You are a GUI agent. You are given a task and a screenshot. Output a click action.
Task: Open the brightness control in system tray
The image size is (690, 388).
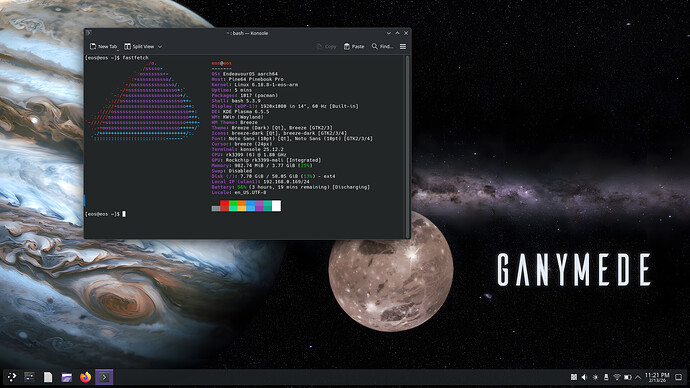click(595, 377)
